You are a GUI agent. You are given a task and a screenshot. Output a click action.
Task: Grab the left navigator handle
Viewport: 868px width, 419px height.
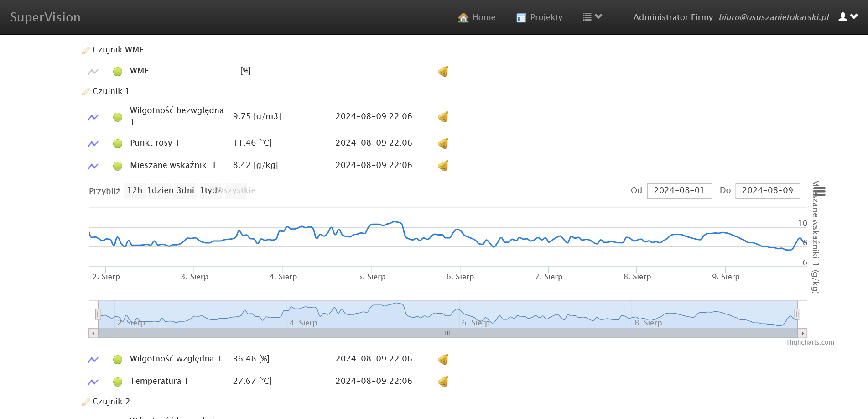[98, 314]
